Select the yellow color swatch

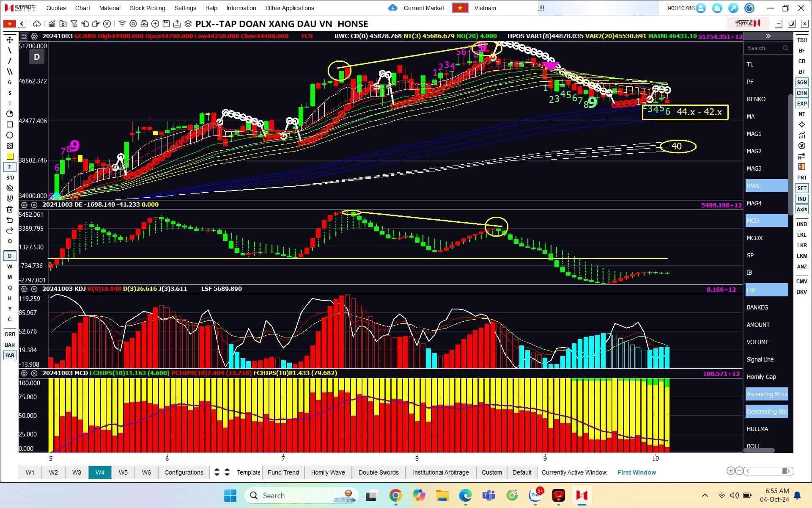pos(10,156)
